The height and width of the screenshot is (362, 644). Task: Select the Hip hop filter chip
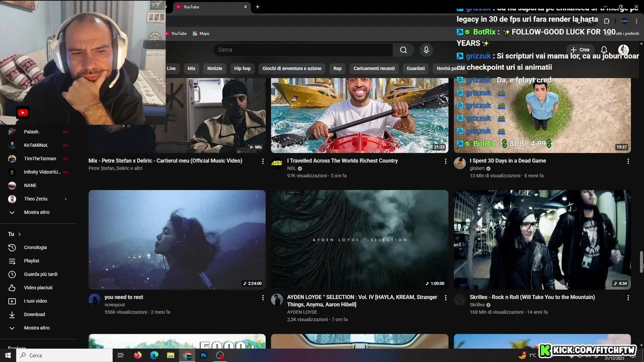coord(242,68)
